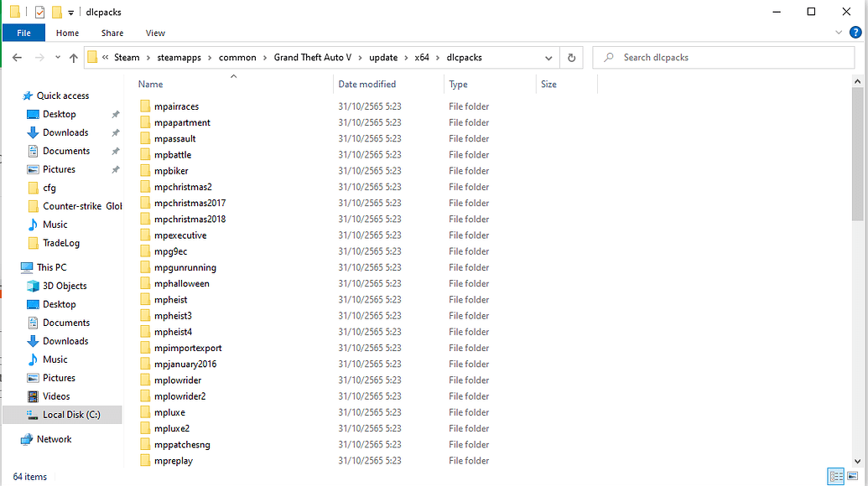Switch to Large thumbnails view in status bar

[x=852, y=476]
